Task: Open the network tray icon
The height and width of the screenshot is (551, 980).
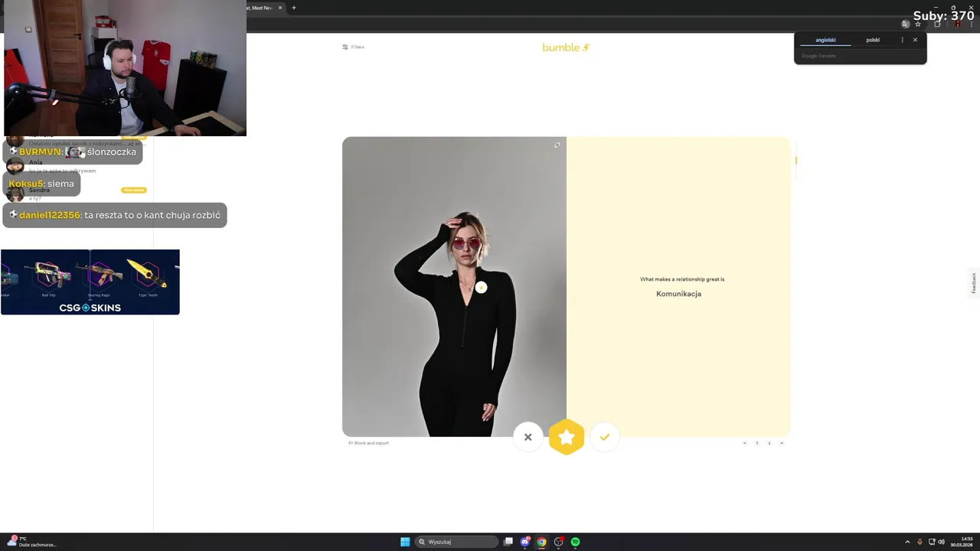Action: (x=932, y=542)
